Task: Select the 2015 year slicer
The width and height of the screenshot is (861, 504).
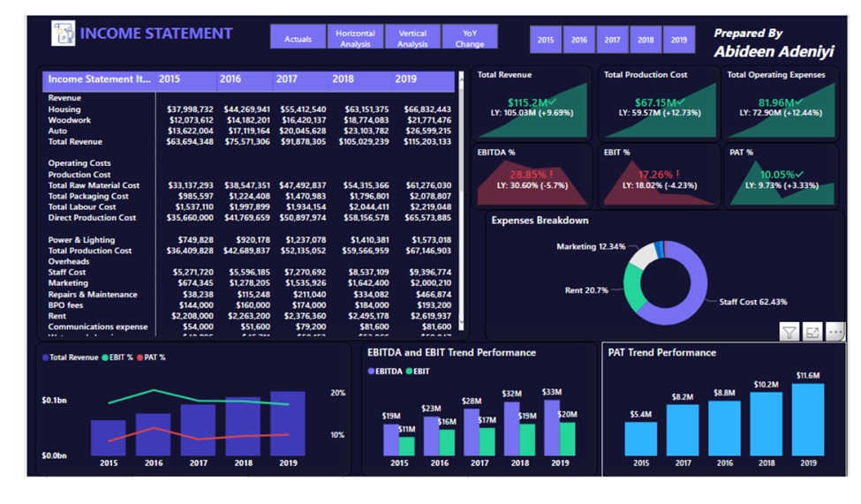Action: (546, 40)
